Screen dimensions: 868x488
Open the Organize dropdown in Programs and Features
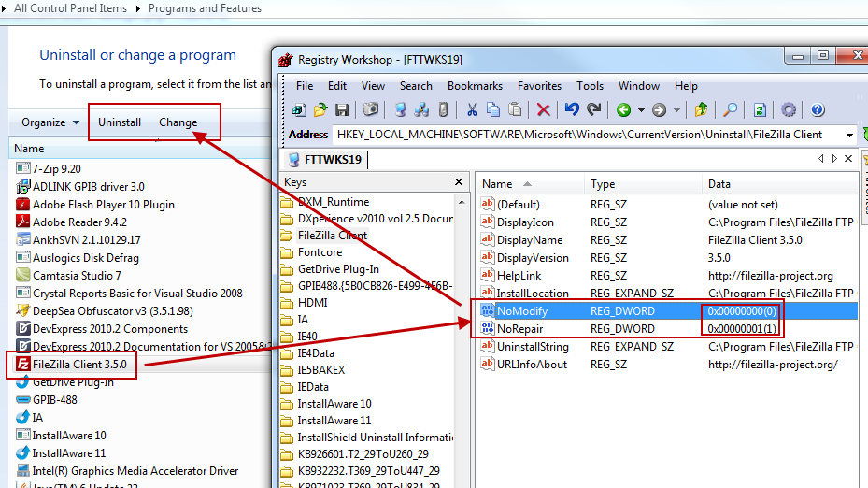click(x=50, y=122)
